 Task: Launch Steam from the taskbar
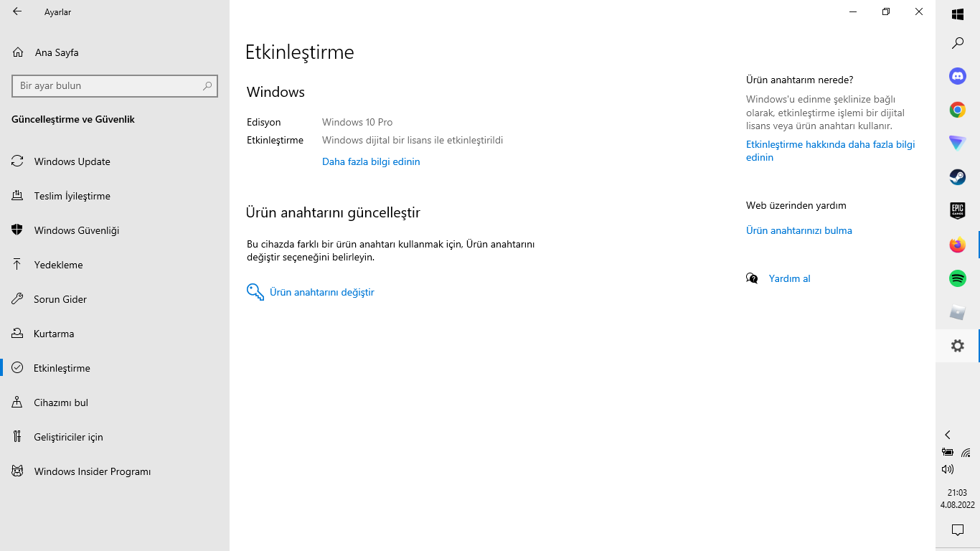point(958,177)
